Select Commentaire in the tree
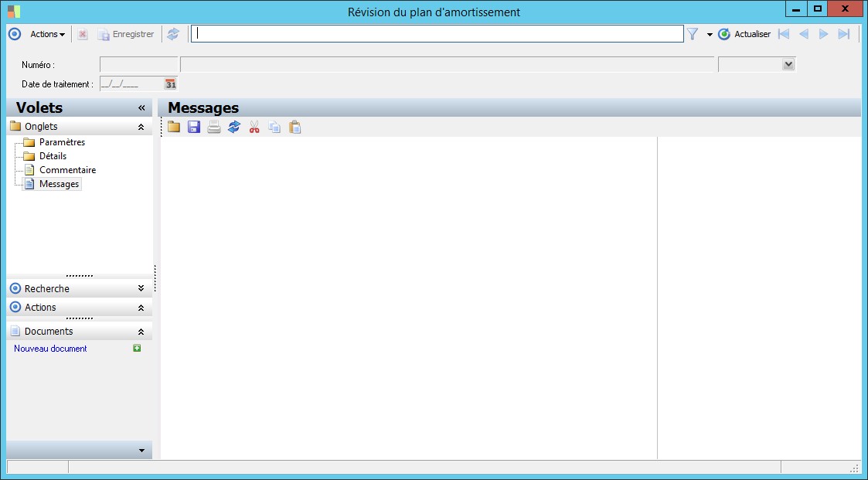The width and height of the screenshot is (868, 480). pyautogui.click(x=67, y=170)
